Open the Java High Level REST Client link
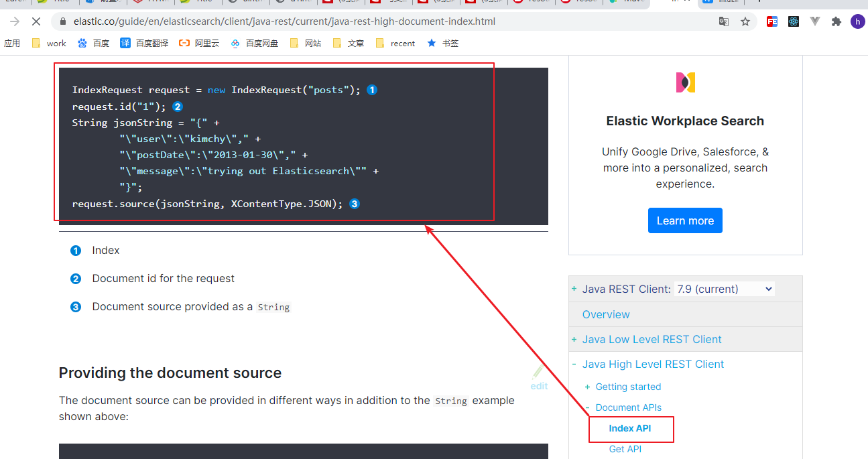Image resolution: width=868 pixels, height=459 pixels. (x=653, y=364)
